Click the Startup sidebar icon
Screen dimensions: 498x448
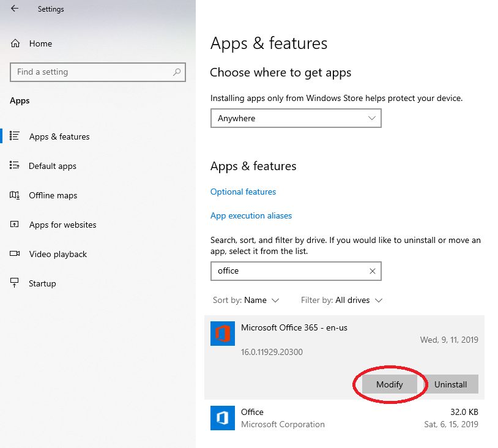coord(14,283)
